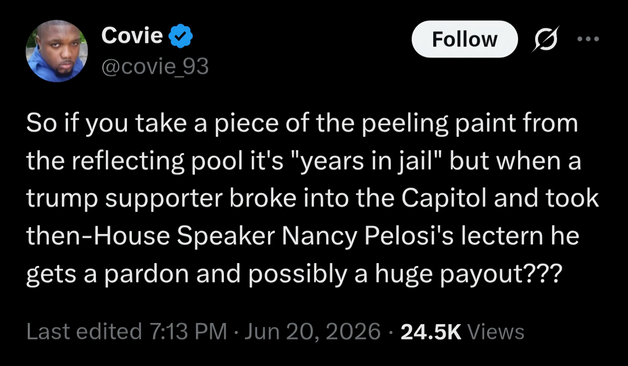The width and height of the screenshot is (628, 366).
Task: Follow the Covie account
Action: pyautogui.click(x=465, y=39)
